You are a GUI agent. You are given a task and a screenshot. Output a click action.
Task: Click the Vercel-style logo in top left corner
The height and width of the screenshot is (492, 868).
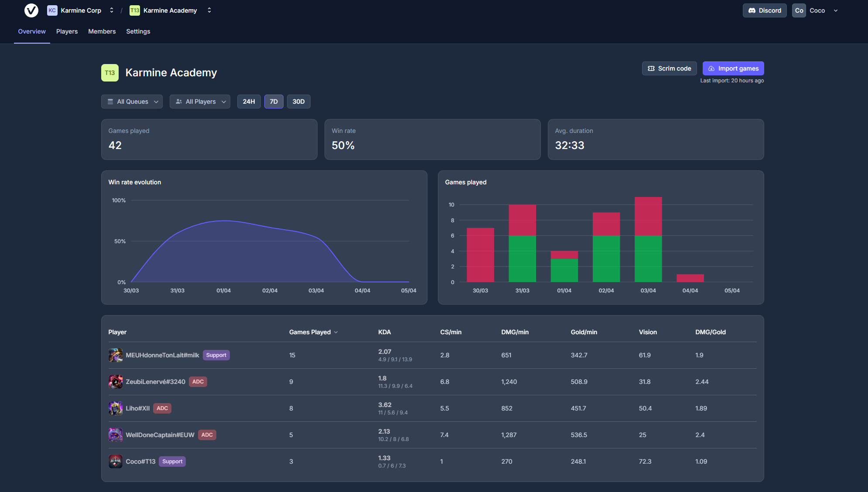point(31,10)
